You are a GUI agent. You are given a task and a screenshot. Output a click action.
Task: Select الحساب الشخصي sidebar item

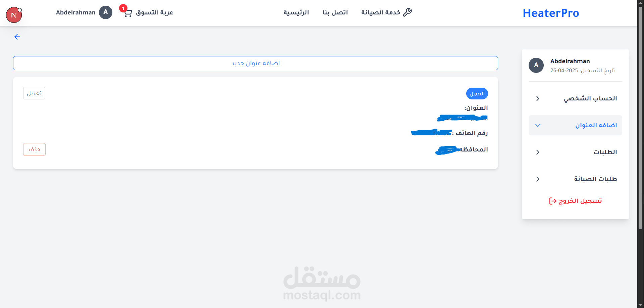pyautogui.click(x=575, y=98)
